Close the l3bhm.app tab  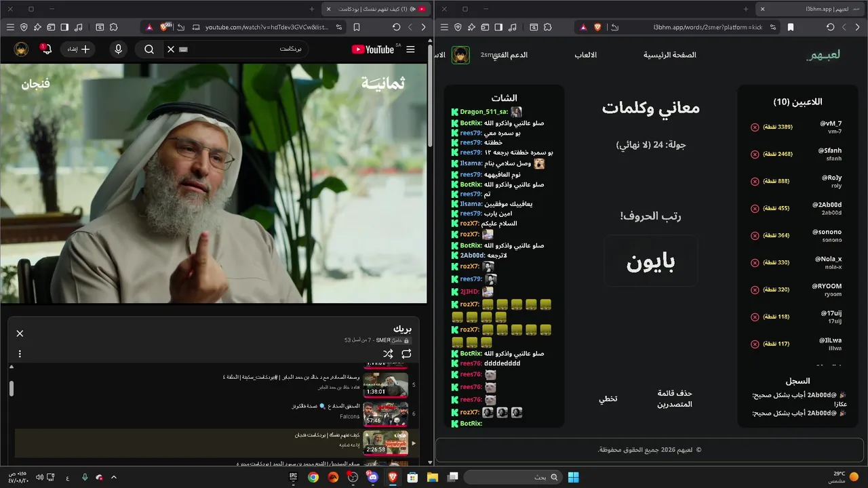pos(762,9)
